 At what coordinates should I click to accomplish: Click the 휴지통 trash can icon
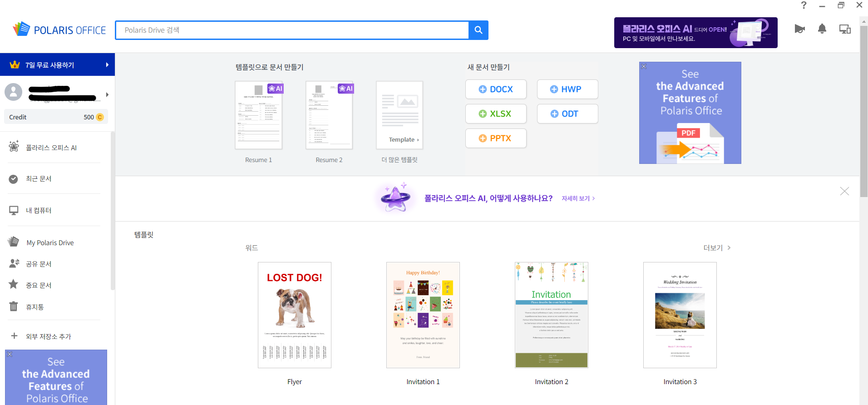coord(14,306)
